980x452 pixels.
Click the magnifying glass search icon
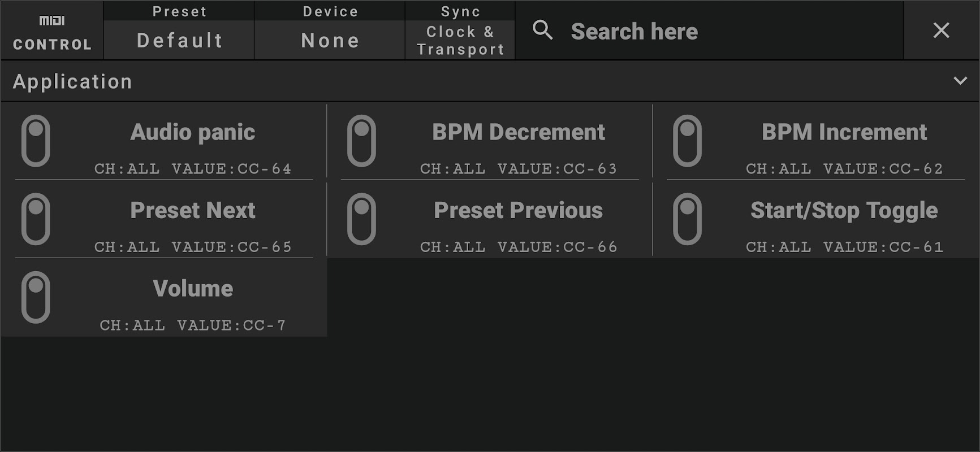click(542, 30)
